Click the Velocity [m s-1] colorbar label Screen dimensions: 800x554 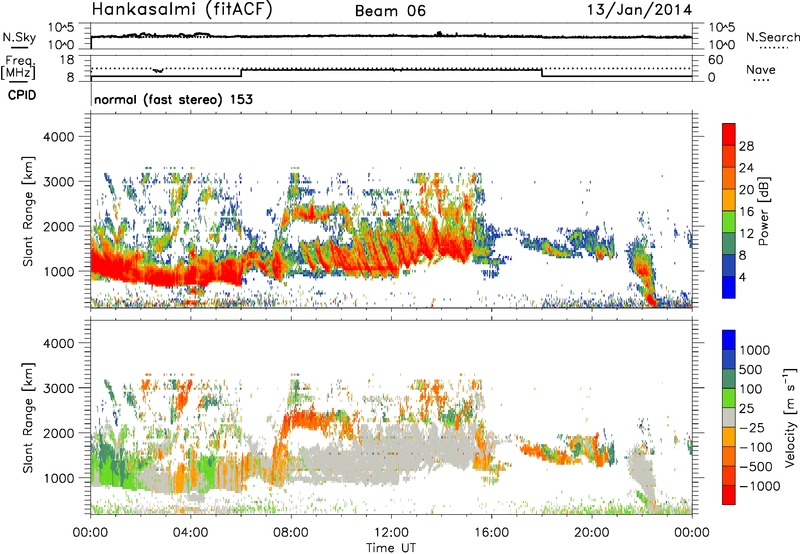pos(790,417)
